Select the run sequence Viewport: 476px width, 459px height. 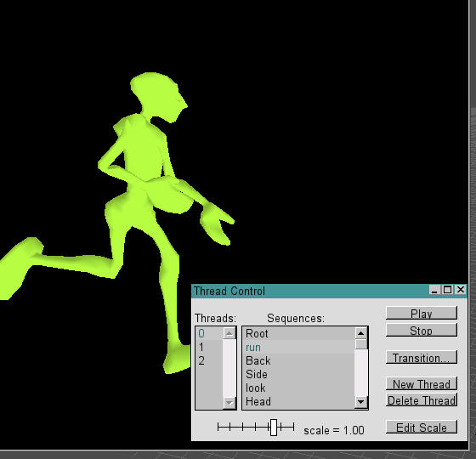pos(298,347)
